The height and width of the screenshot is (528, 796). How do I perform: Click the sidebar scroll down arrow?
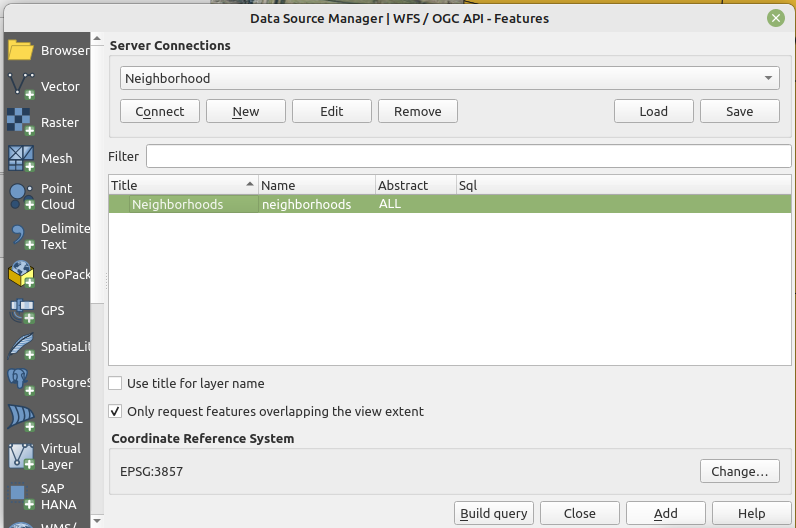(x=97, y=520)
